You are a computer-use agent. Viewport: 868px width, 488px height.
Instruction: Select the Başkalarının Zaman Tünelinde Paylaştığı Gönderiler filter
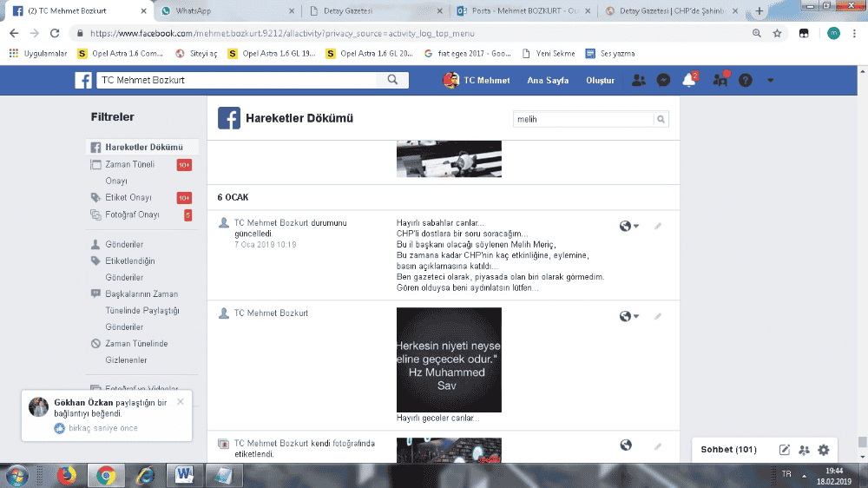[141, 311]
